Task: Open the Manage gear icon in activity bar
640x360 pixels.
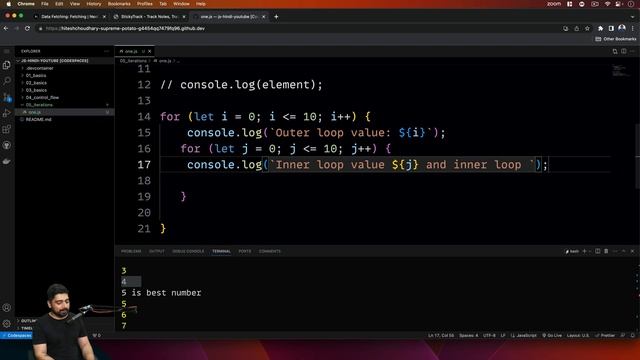Action: coord(7,324)
